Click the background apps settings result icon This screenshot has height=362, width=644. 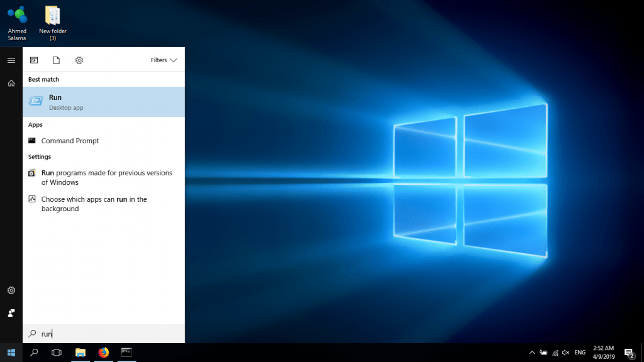(31, 199)
